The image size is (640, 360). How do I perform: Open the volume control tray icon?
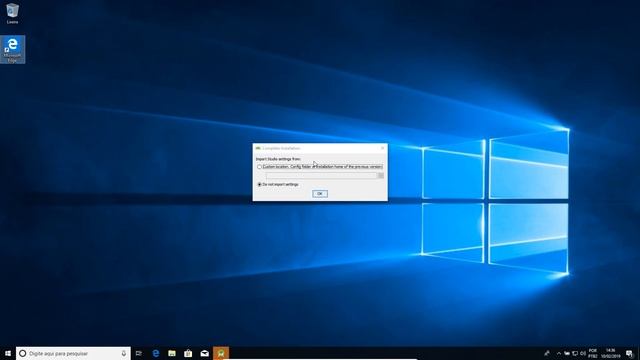(x=583, y=353)
